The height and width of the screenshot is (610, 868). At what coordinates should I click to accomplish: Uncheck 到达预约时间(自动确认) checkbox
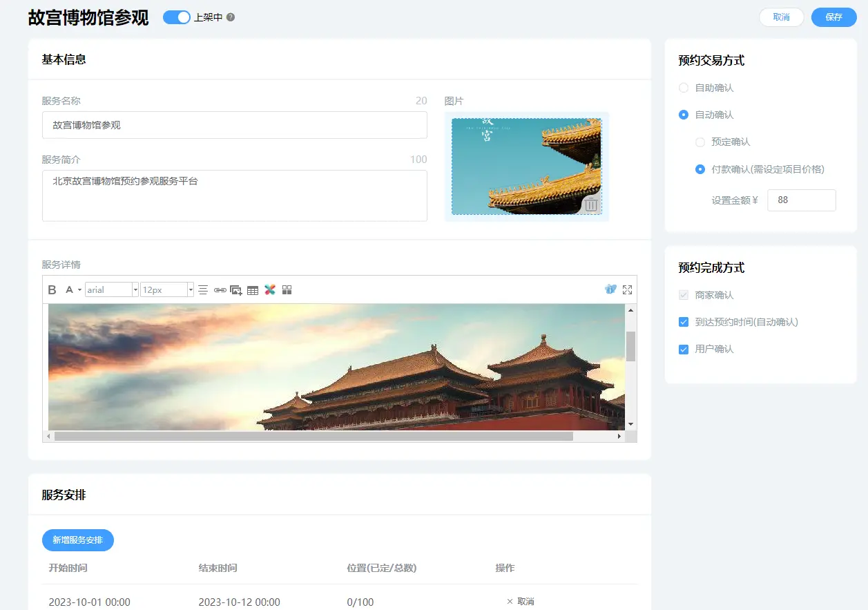click(684, 322)
